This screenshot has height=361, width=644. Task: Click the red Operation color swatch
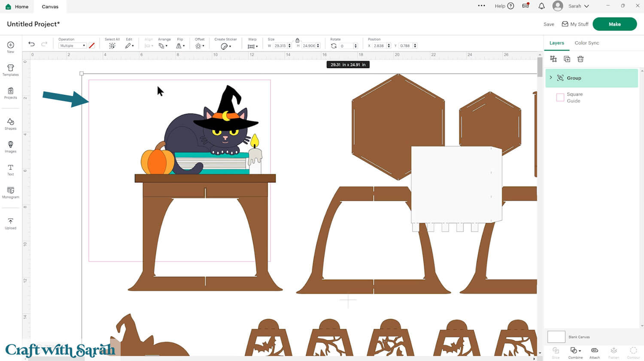coord(92,45)
